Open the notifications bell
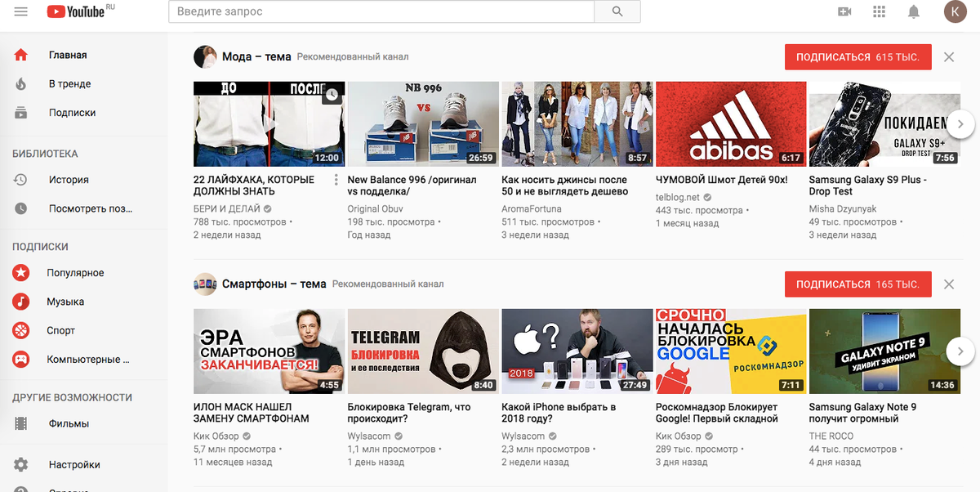Viewport: 980px width, 492px height. tap(914, 11)
